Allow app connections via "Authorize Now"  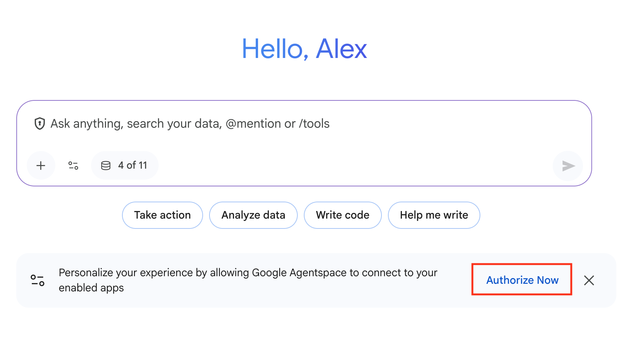tap(522, 280)
